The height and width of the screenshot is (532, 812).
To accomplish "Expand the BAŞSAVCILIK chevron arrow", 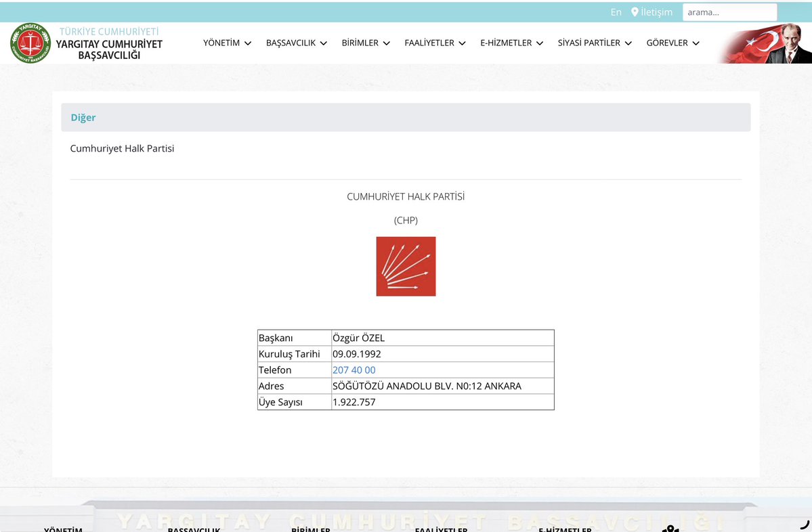I will (323, 43).
